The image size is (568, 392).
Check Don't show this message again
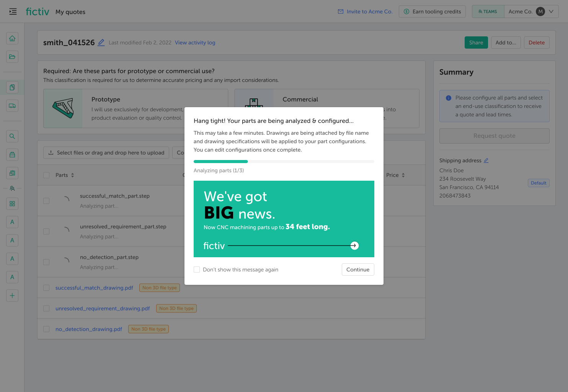(197, 269)
